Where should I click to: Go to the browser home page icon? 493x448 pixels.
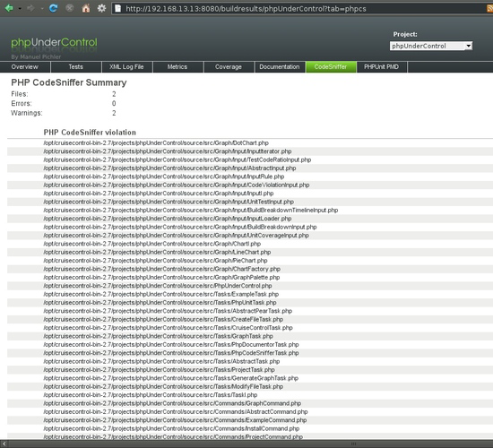tap(85, 8)
